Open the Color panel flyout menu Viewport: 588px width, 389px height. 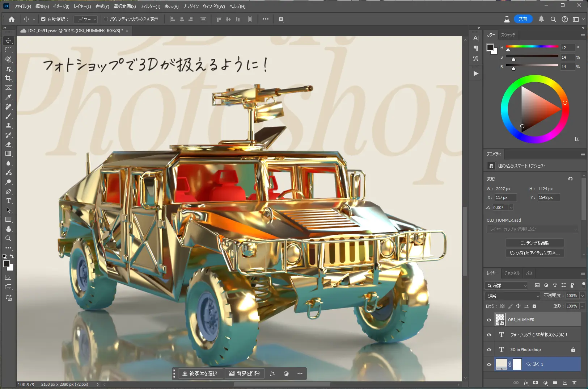tap(583, 35)
